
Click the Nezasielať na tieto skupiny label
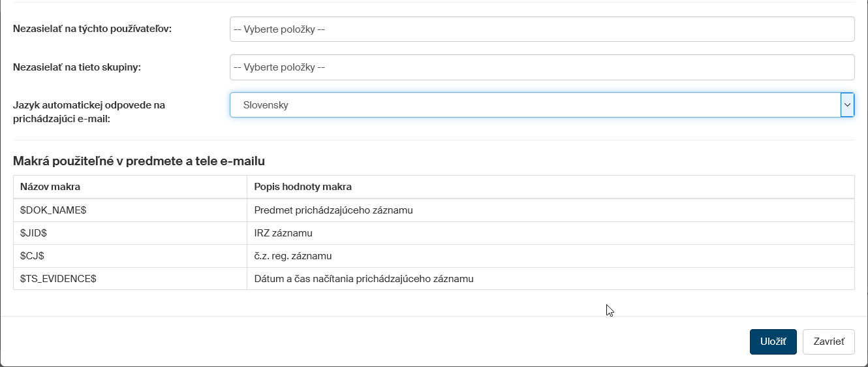pos(77,67)
